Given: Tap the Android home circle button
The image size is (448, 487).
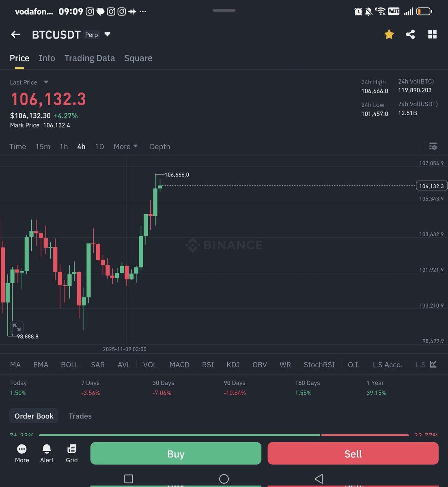Looking at the screenshot, I should tap(224, 479).
